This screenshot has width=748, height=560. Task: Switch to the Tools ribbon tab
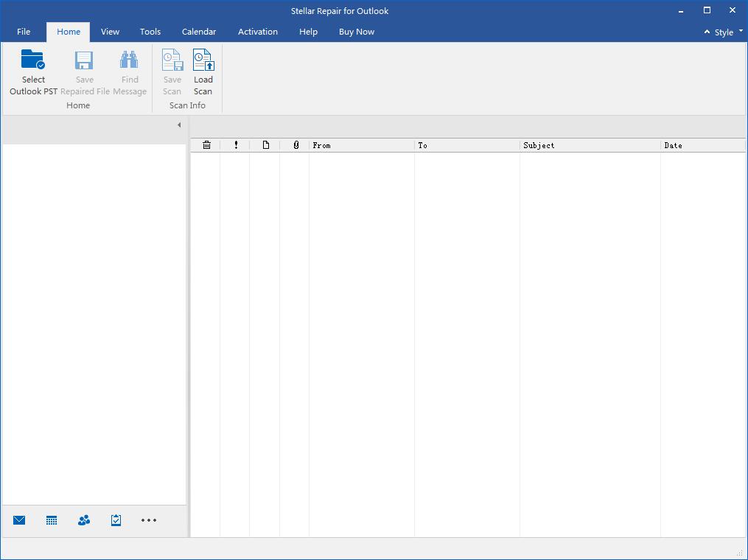[x=150, y=32]
